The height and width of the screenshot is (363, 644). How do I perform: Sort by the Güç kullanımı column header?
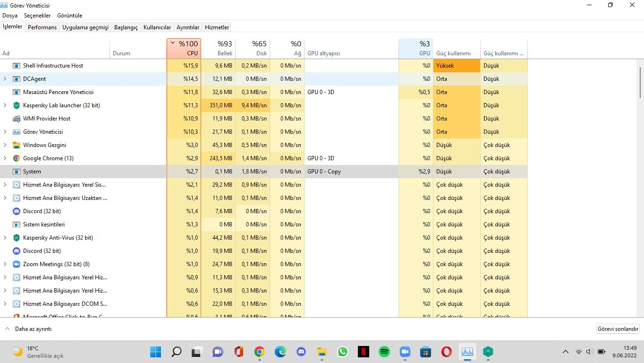(457, 49)
